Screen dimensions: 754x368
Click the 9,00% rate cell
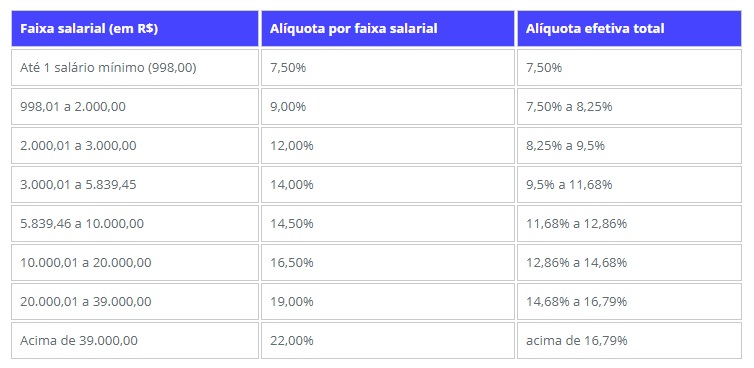(x=388, y=106)
